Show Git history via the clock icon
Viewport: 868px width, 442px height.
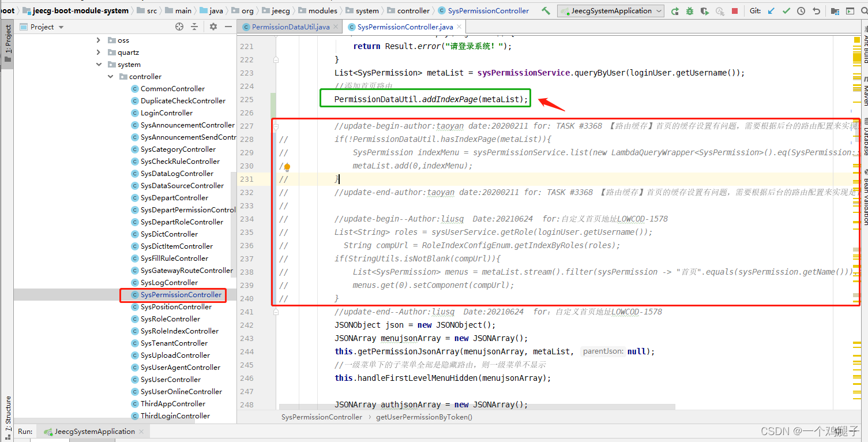pos(801,11)
